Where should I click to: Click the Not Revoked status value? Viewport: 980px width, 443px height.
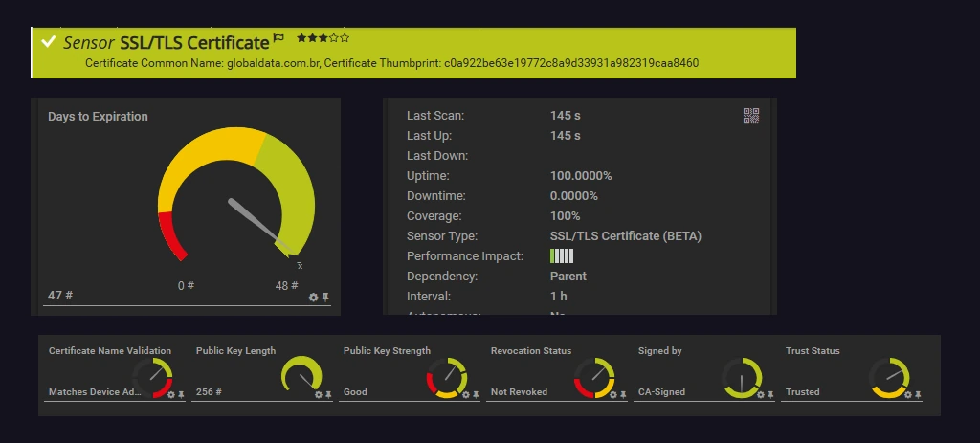(519, 391)
